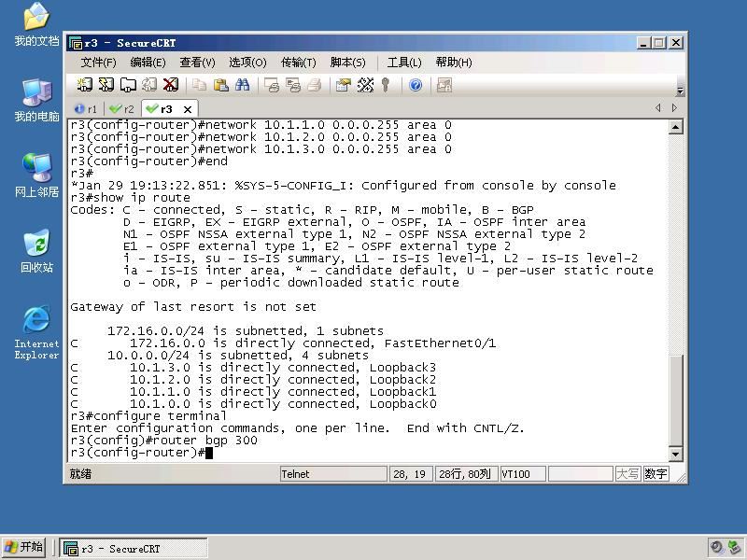The height and width of the screenshot is (560, 747).
Task: Click the 大写 caps indicator in status bar
Action: pos(627,474)
